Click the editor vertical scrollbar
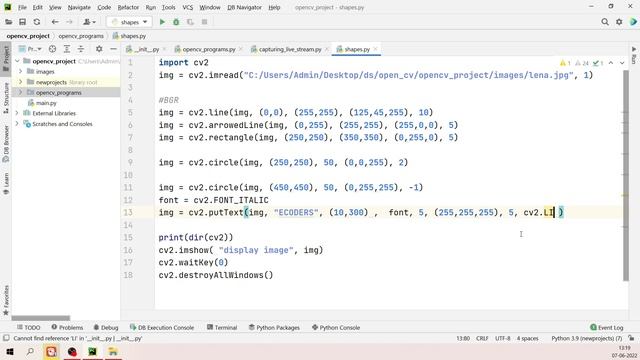The height and width of the screenshot is (360, 640). coord(626,176)
